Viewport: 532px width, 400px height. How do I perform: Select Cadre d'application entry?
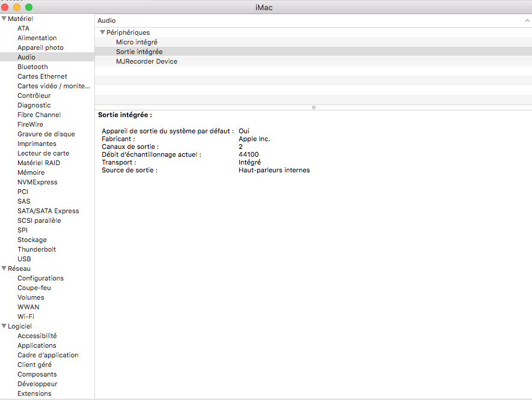(x=48, y=355)
